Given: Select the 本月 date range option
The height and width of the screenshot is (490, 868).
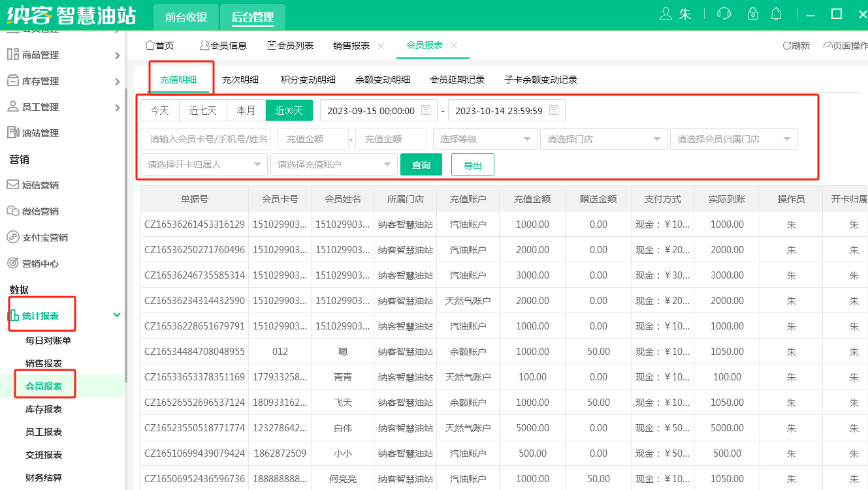Looking at the screenshot, I should tap(246, 110).
